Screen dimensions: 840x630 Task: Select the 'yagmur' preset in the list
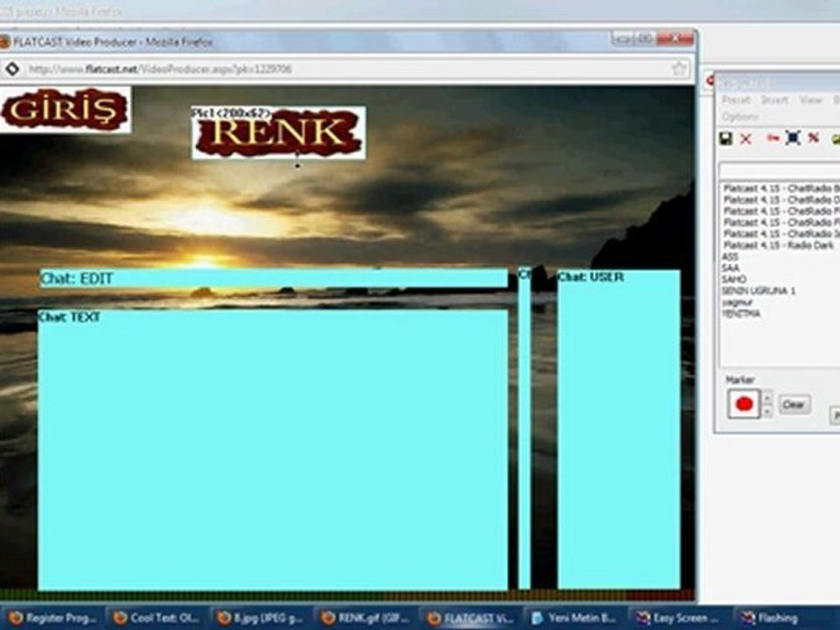(737, 303)
